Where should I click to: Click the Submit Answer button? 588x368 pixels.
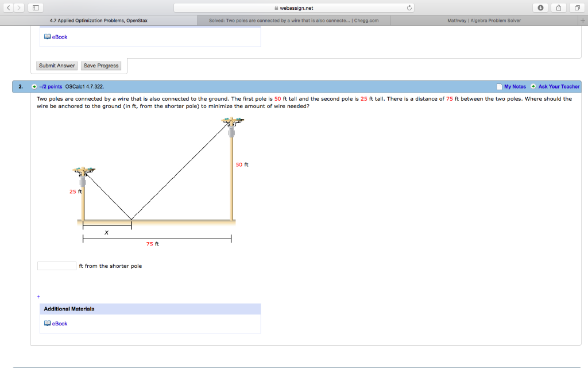[x=56, y=66]
